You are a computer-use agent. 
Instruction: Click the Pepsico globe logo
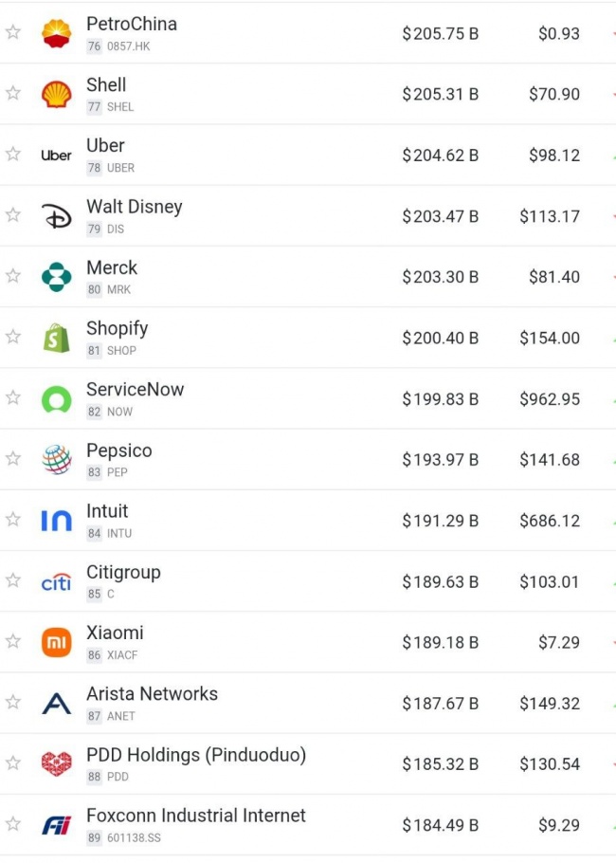pos(56,460)
